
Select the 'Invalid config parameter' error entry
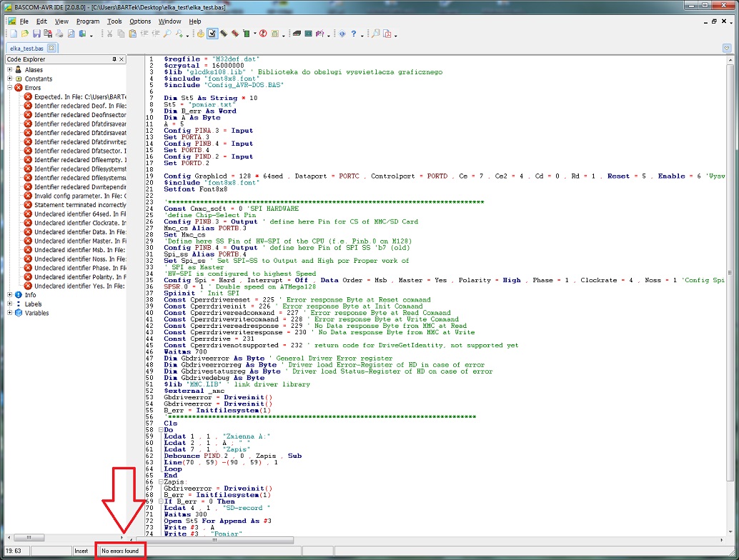[79, 196]
